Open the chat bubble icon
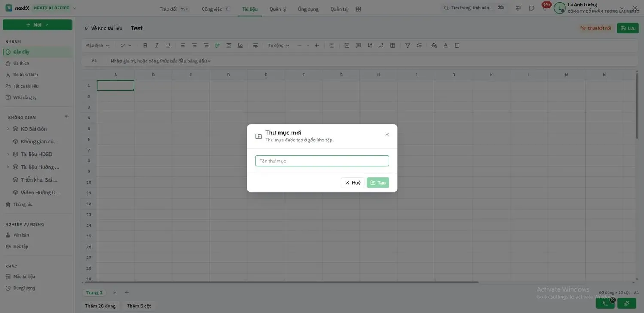Screen dimensions: 644x313 tap(532, 8)
